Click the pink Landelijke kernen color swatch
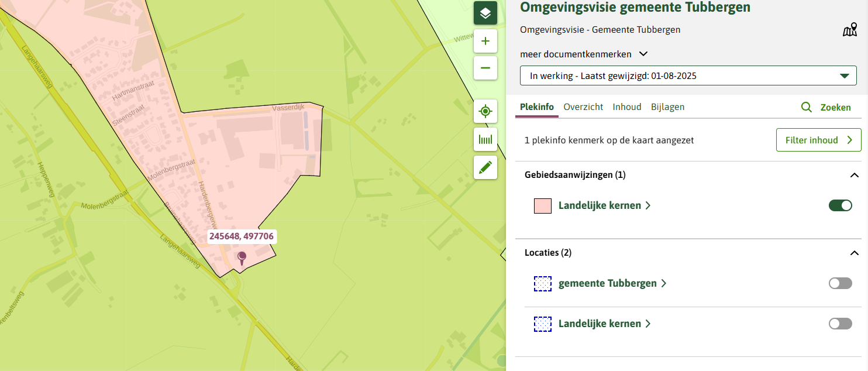Screen dimensions: 868x371 coord(543,206)
